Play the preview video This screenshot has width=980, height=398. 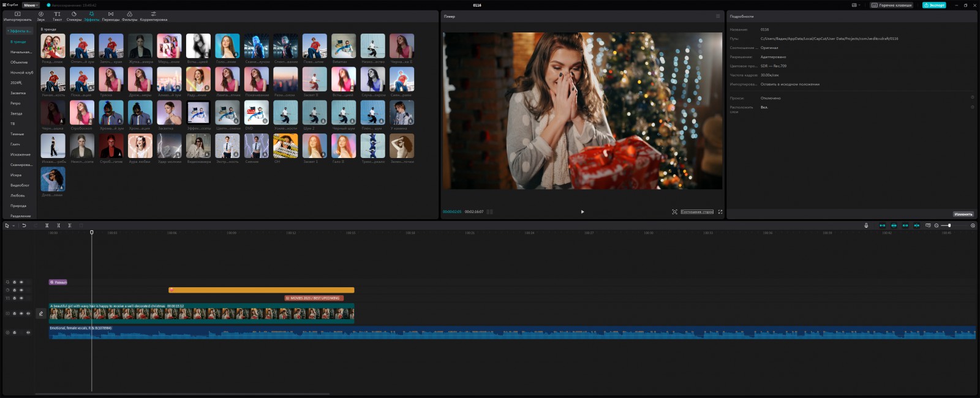pos(582,212)
